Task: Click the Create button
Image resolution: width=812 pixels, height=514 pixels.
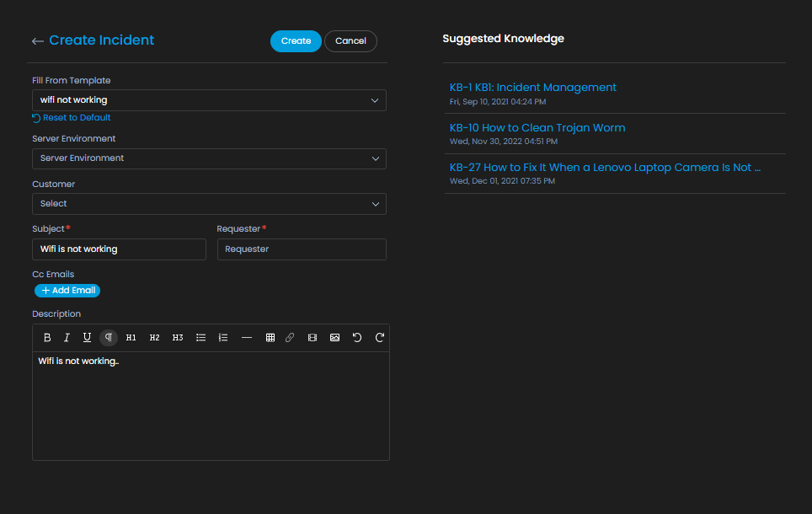Action: tap(296, 41)
